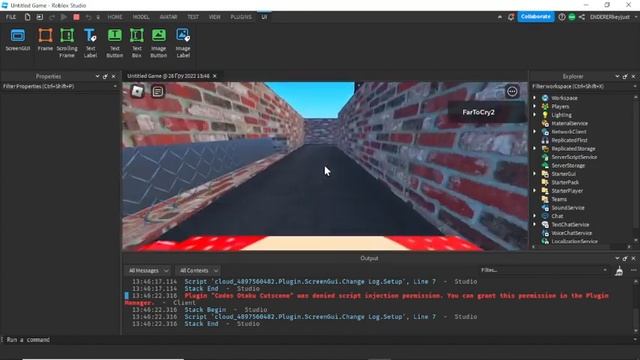Click the Output Filter input field
640x360 pixels.
pos(544,270)
